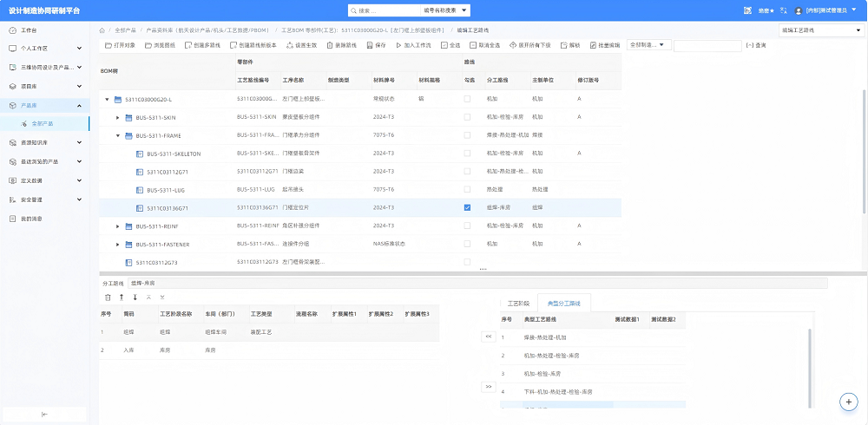
Task: Click the 设置生效 toolbar icon
Action: click(x=290, y=45)
